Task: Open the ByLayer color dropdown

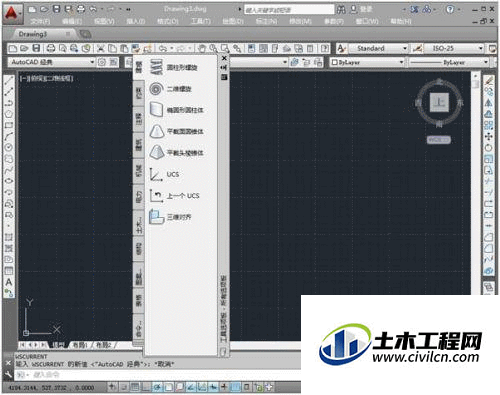Action: coord(367,62)
